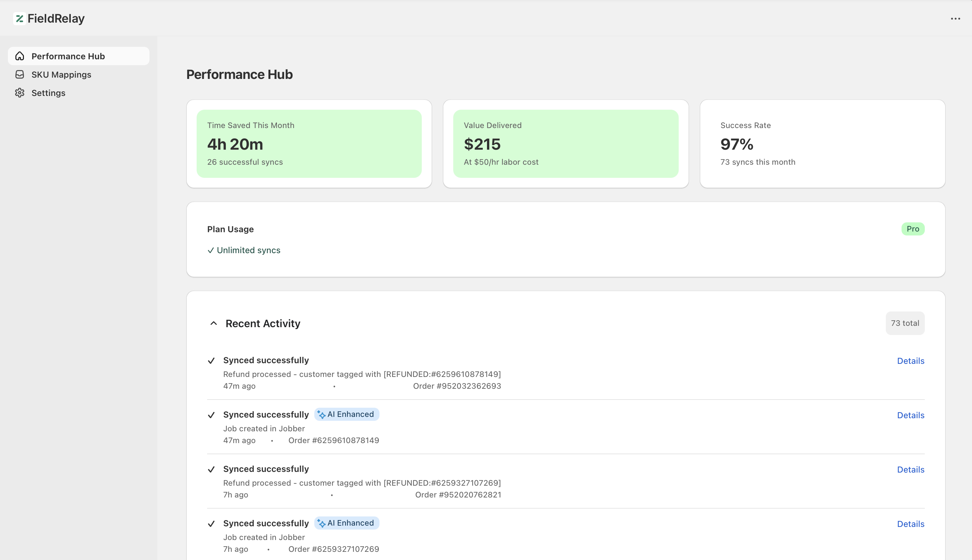View Details for order #952020762821

[x=910, y=470]
